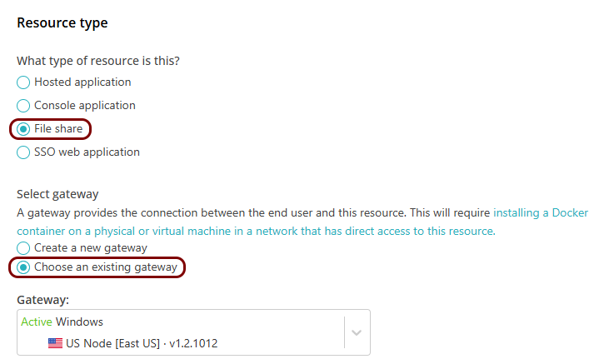This screenshot has width=599, height=364.
Task: Click the green Active status text
Action: coord(37,322)
